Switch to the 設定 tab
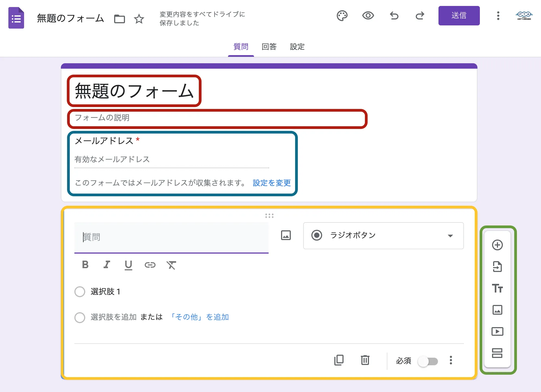The image size is (541, 392). [x=297, y=46]
